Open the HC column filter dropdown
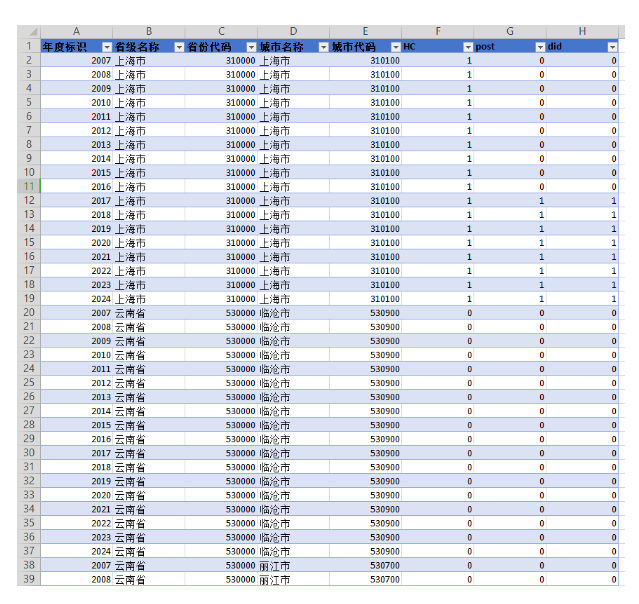Screen dimensions: 639x604 pyautogui.click(x=468, y=47)
